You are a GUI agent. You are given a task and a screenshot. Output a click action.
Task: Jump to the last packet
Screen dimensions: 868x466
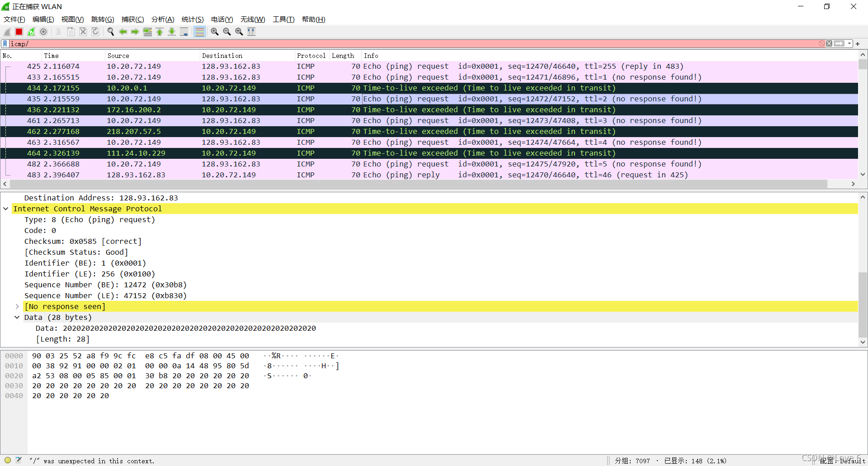172,32
